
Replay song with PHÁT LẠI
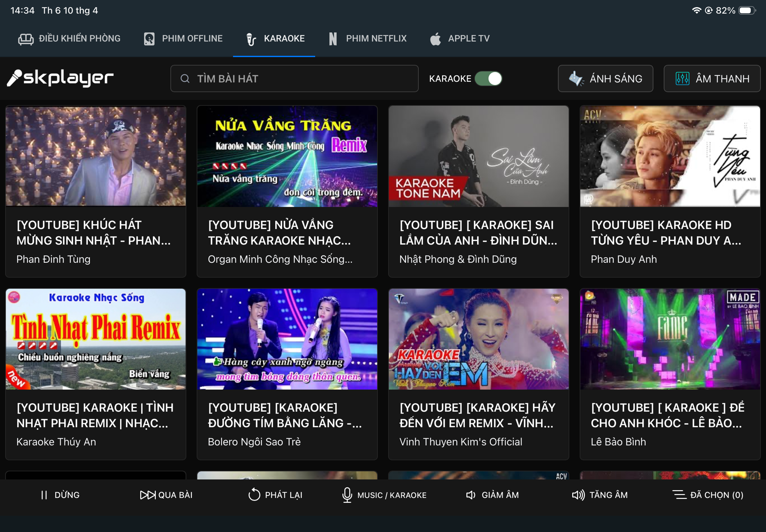tap(275, 495)
